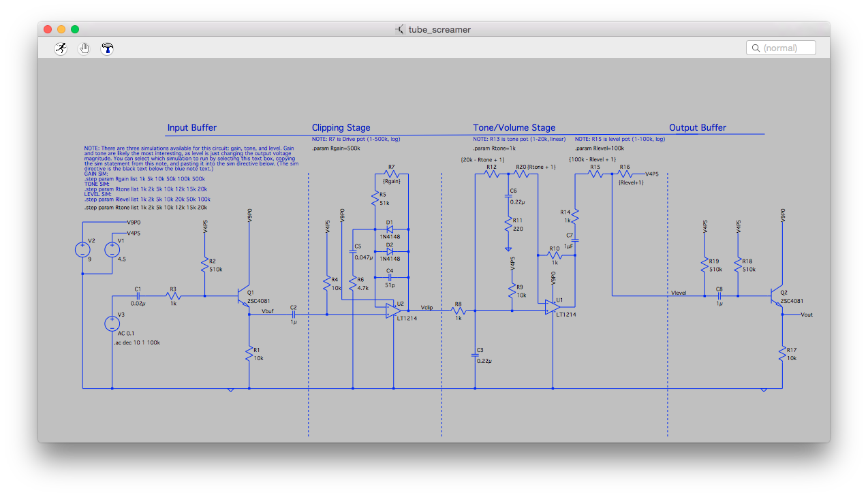
Task: Run the simulation with the running man icon
Action: 61,48
